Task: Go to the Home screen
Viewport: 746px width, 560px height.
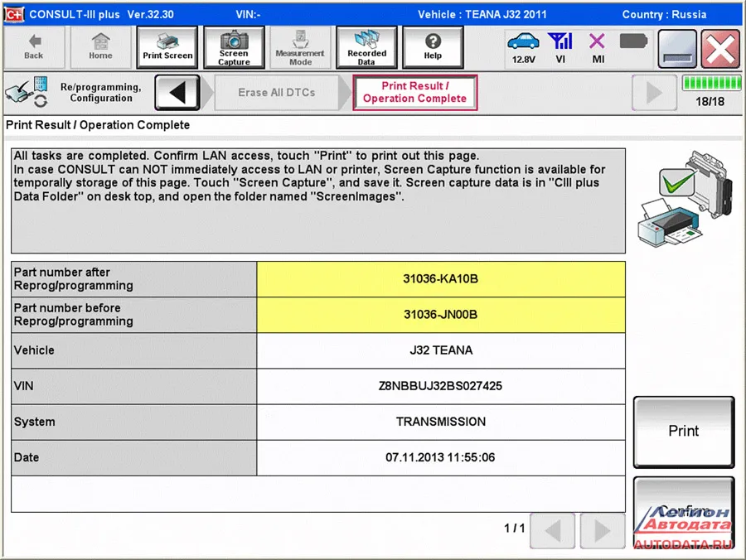Action: (100, 47)
